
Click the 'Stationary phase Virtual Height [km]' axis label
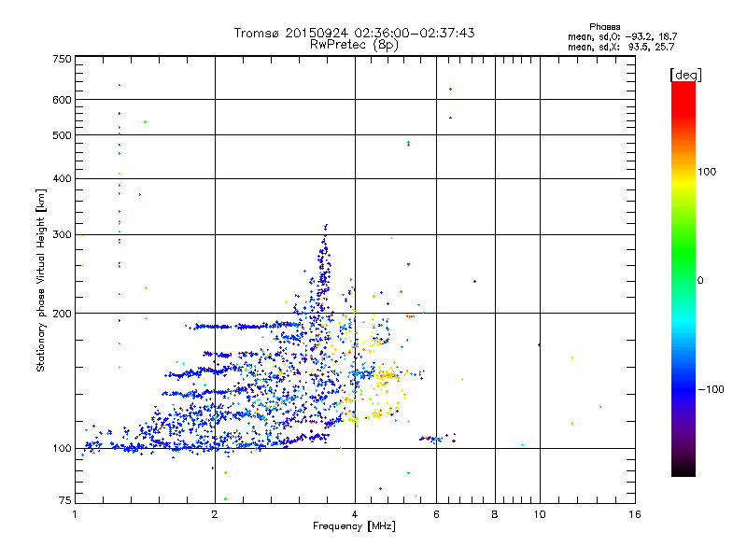coord(40,281)
